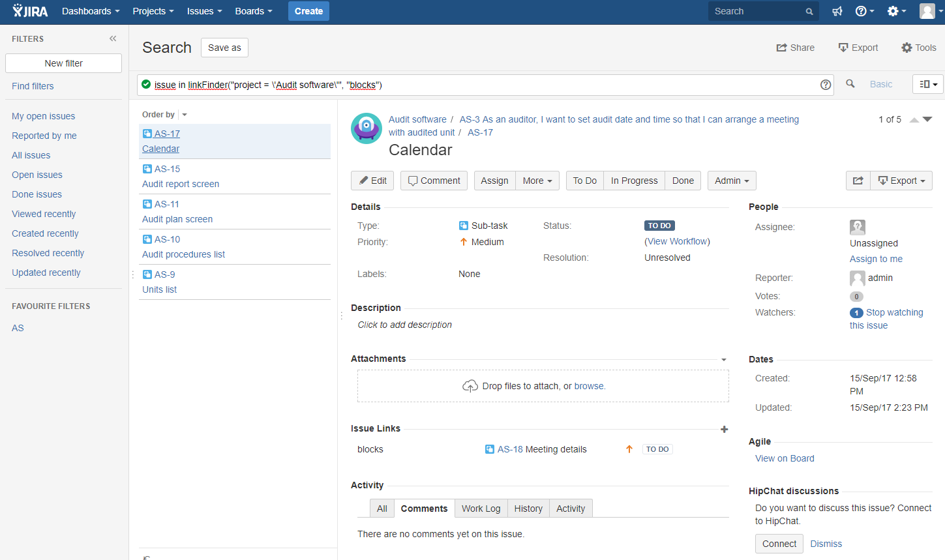
Task: Open the layout switcher view menu
Action: pos(928,84)
